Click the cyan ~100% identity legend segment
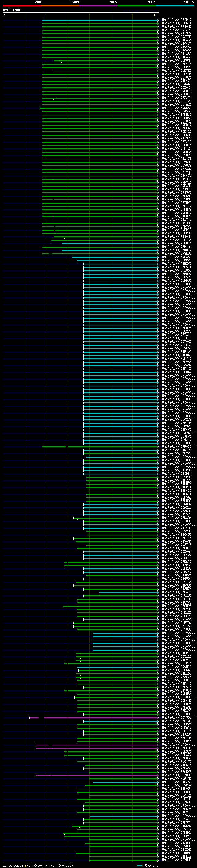This screenshot has width=197, height=868. click(175, 6)
